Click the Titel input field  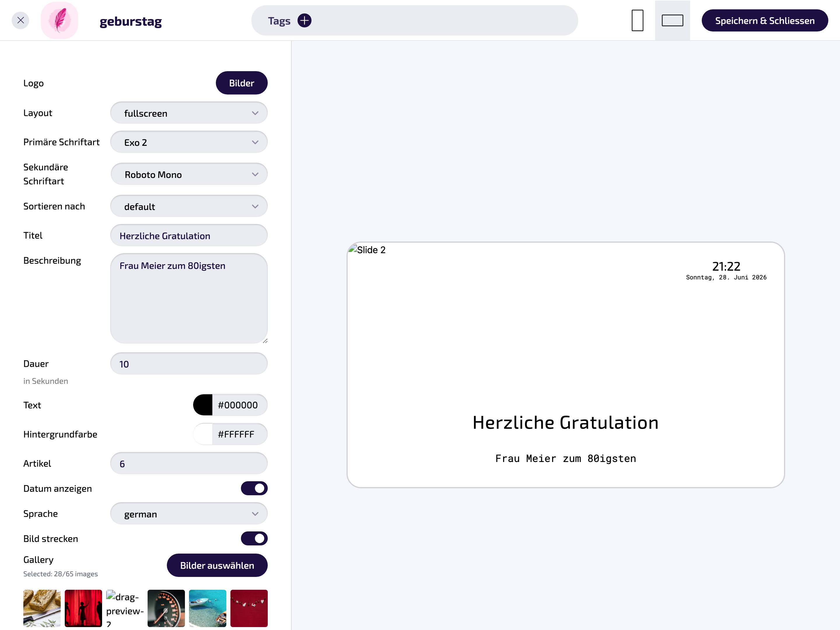coord(189,235)
